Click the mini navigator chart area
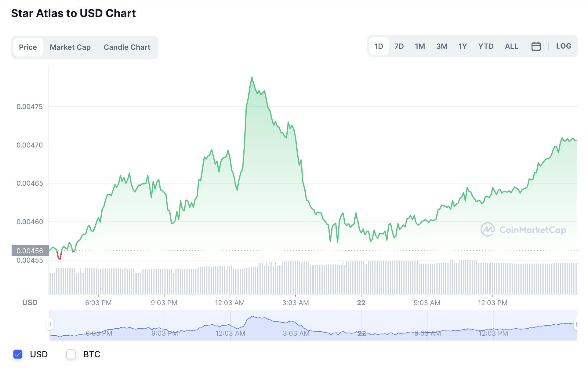The width and height of the screenshot is (588, 372). point(313,325)
